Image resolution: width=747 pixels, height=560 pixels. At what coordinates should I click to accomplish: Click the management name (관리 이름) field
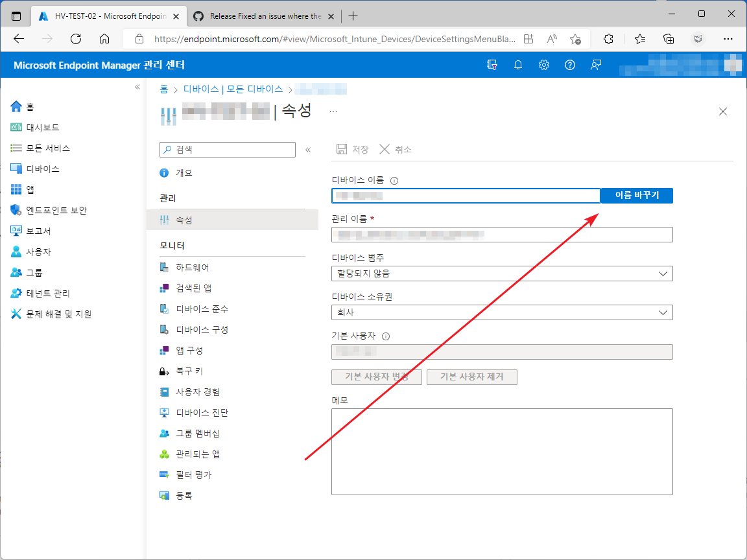click(x=502, y=234)
